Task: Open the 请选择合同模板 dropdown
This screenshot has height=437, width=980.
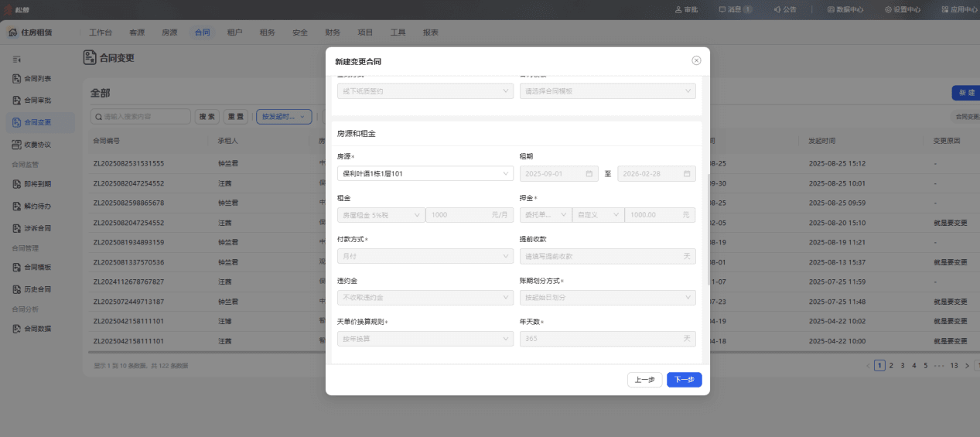Action: [x=607, y=91]
